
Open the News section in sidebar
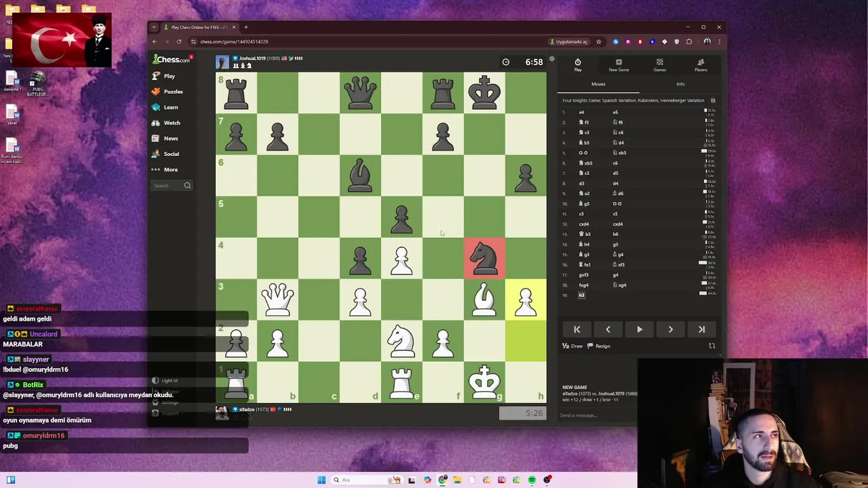coord(165,138)
